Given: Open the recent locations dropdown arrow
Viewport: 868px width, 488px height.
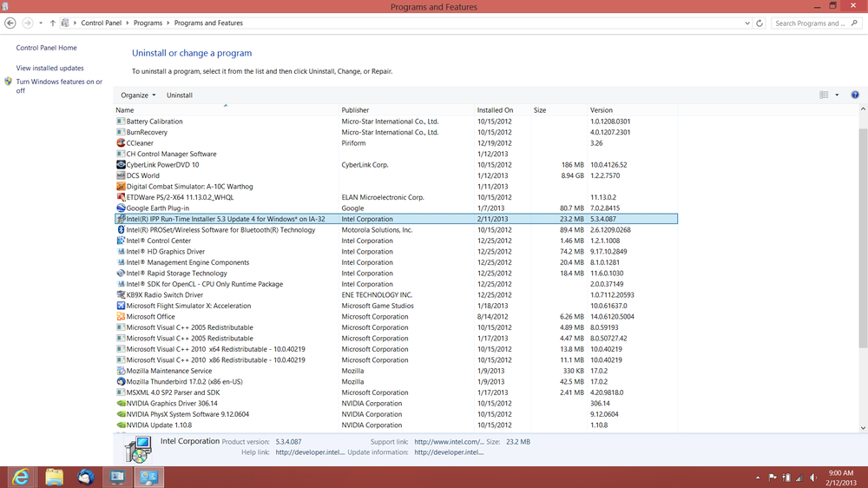Looking at the screenshot, I should 41,23.
